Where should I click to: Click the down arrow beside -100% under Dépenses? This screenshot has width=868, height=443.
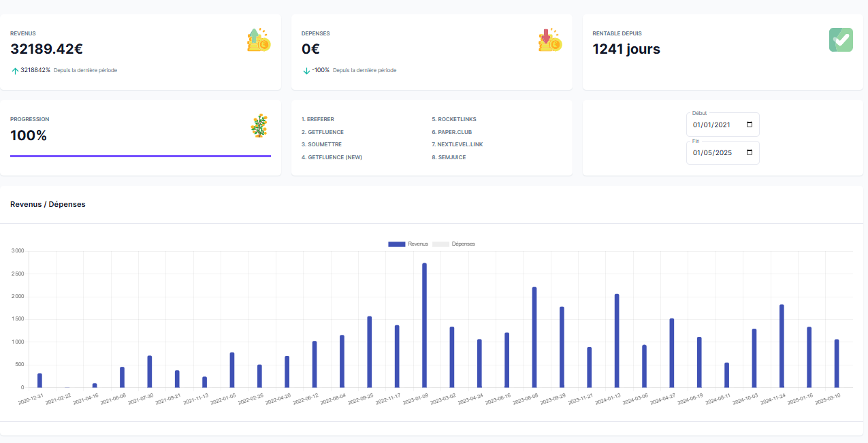(x=306, y=71)
